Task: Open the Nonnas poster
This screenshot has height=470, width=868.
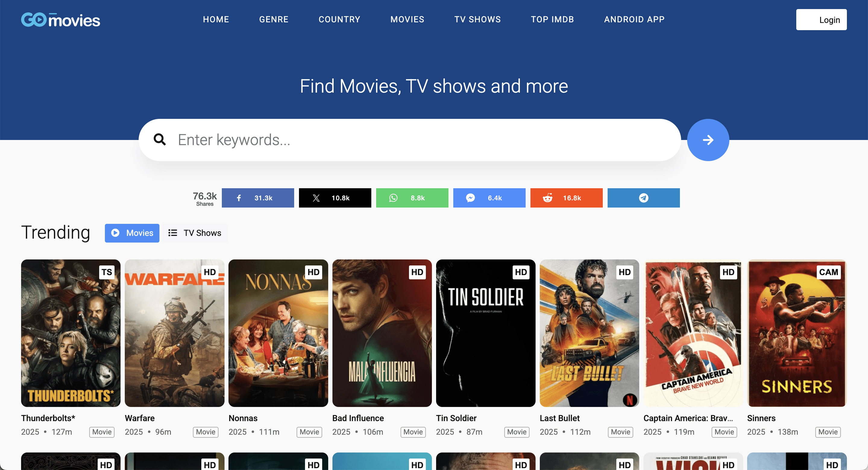Action: pos(278,333)
